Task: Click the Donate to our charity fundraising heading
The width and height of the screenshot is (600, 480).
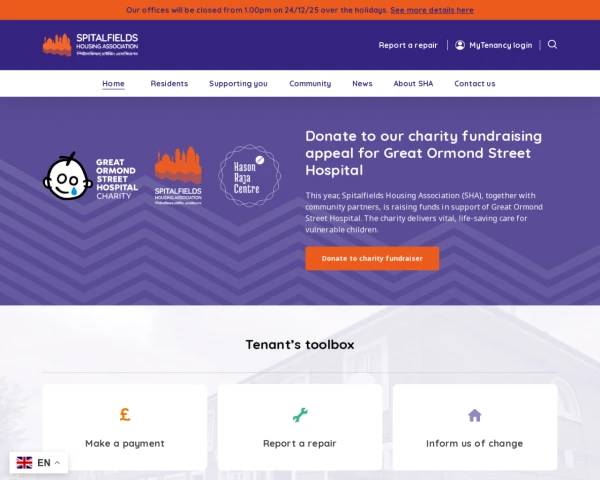Action: point(424,153)
